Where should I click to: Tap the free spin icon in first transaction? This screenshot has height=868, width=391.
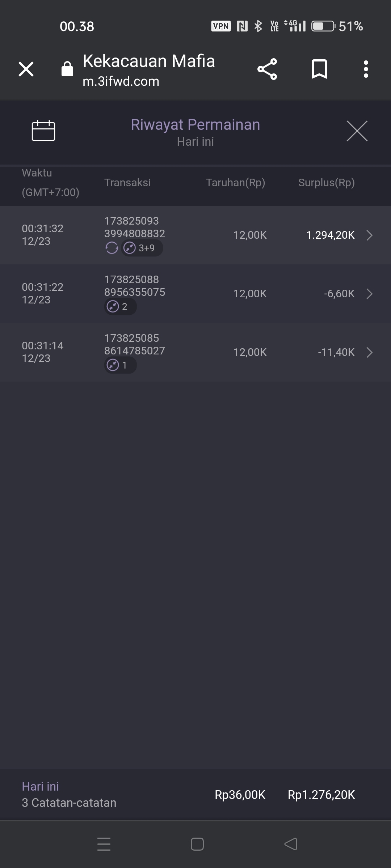point(112,248)
